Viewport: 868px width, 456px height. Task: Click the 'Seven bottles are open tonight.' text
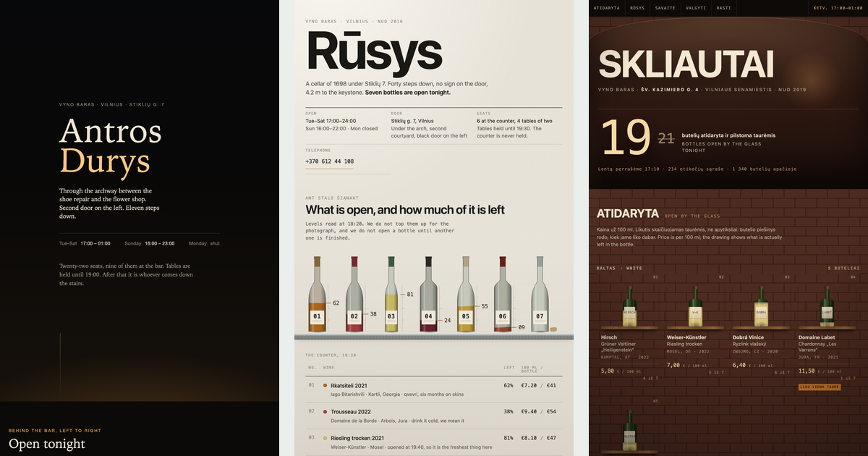(407, 93)
